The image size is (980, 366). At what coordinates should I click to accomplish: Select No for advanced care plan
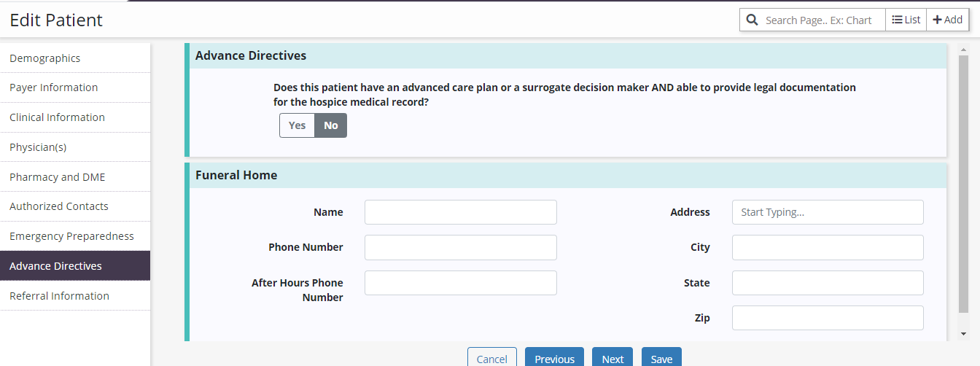[x=331, y=125]
